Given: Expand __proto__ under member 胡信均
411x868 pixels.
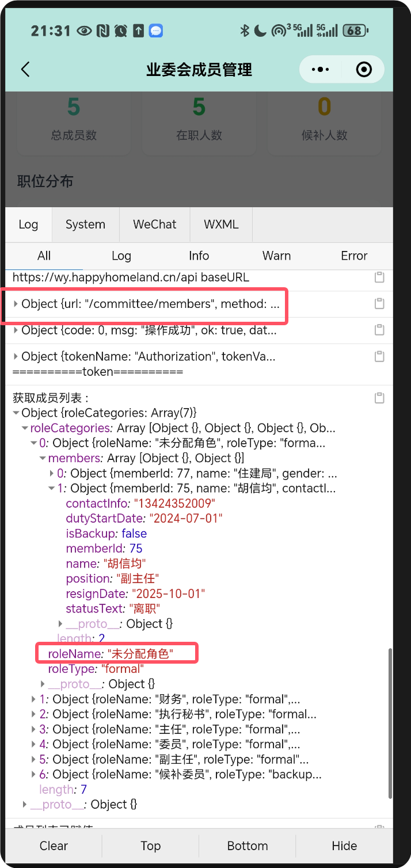Looking at the screenshot, I should tap(60, 624).
